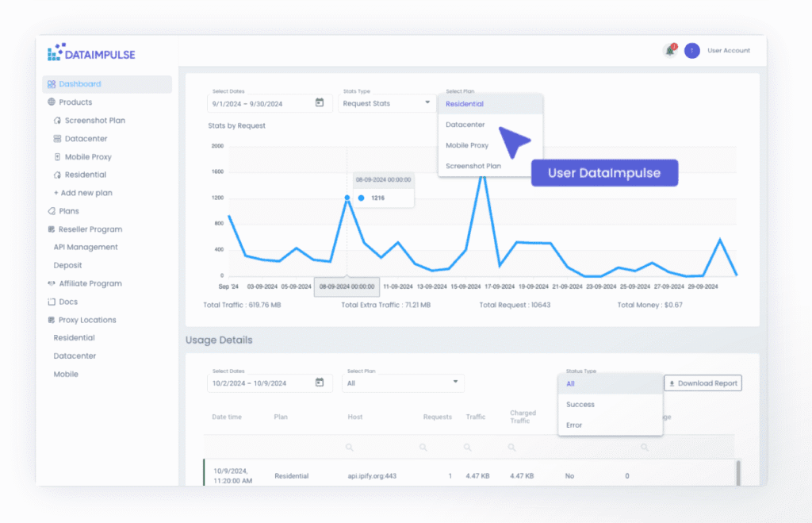Click the User Account label
Viewport: 812px width, 523px height.
pos(729,50)
